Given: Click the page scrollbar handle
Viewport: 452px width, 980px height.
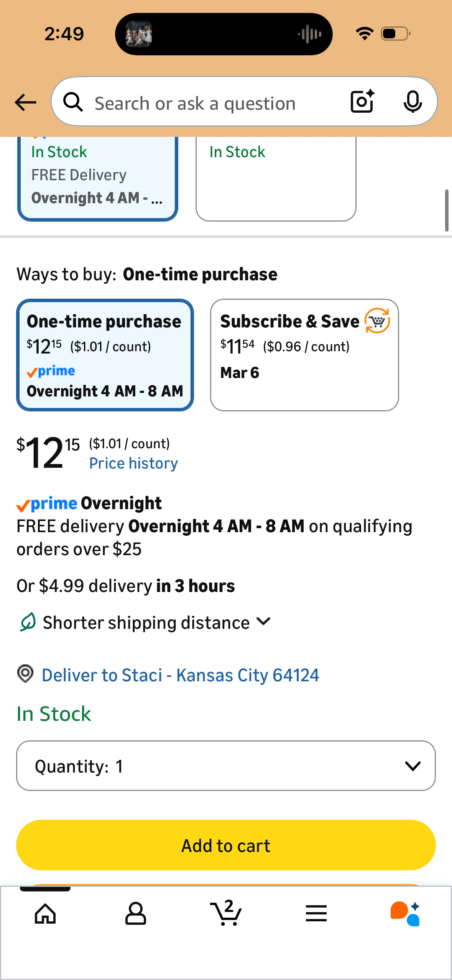Looking at the screenshot, I should click(447, 210).
